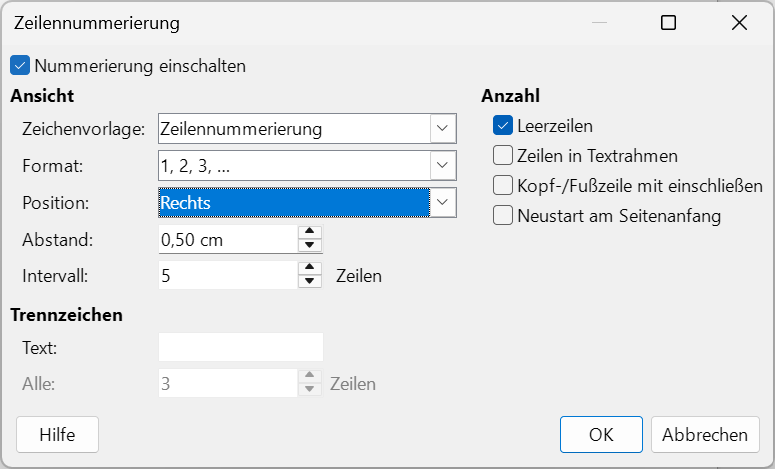Click the Intervall value field
Viewport: 775px width, 469px height.
pos(228,275)
